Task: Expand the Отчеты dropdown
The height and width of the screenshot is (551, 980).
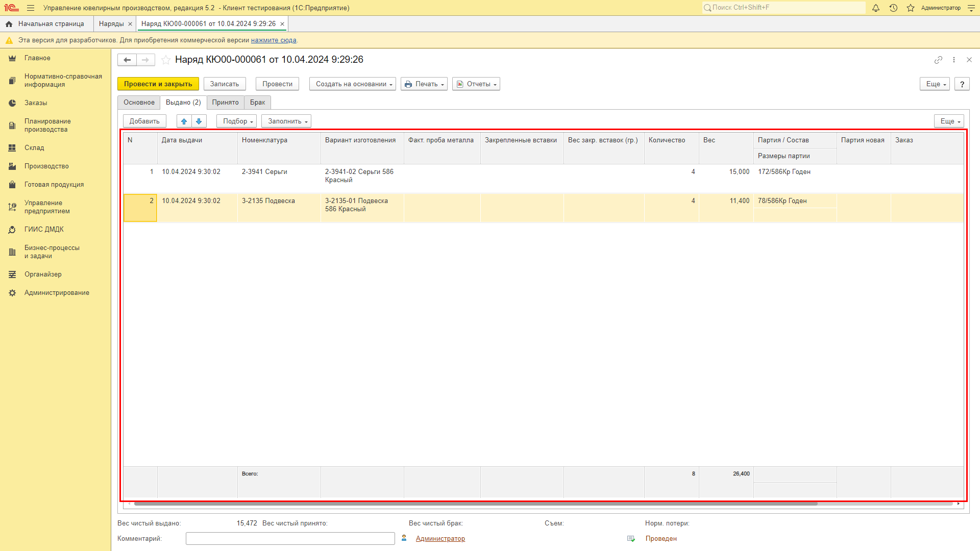Action: [476, 84]
